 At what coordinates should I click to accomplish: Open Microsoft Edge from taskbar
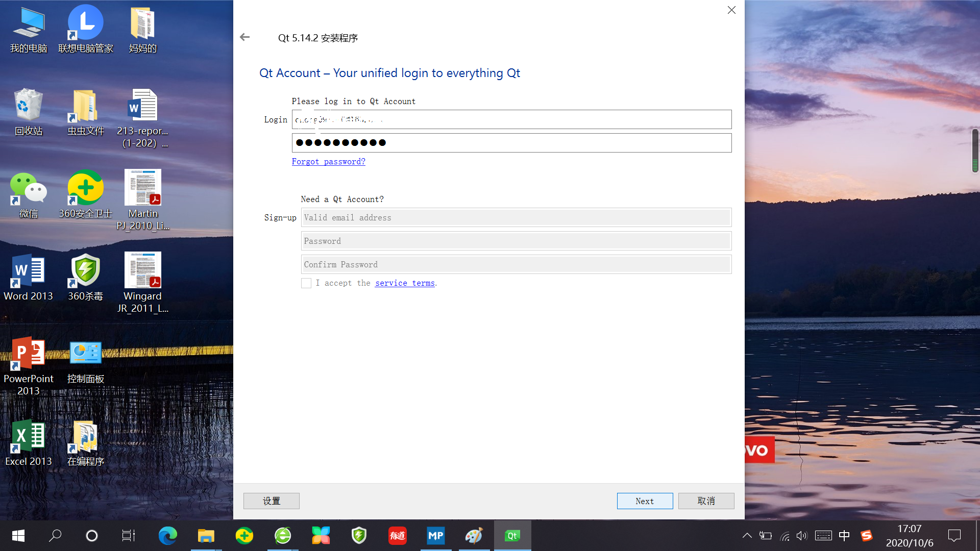point(167,536)
